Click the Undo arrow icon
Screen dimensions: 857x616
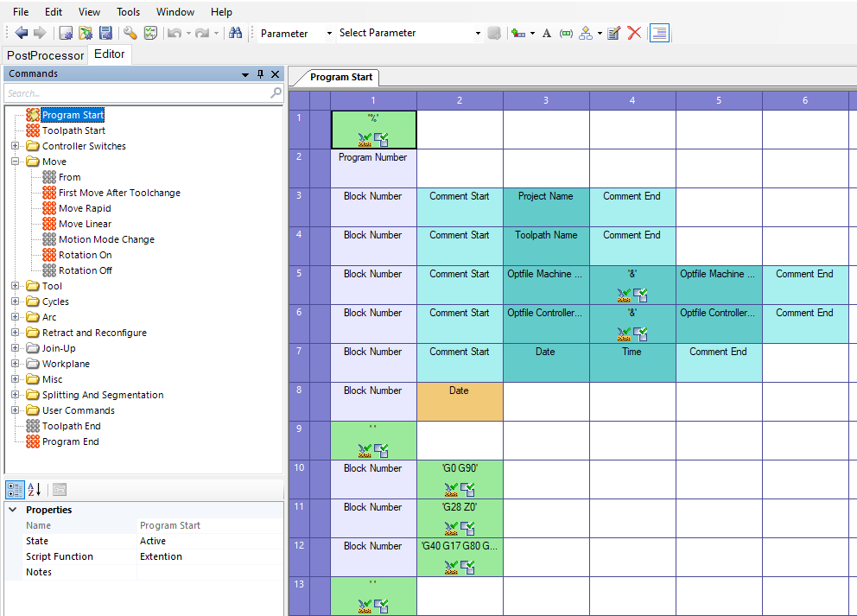point(175,34)
